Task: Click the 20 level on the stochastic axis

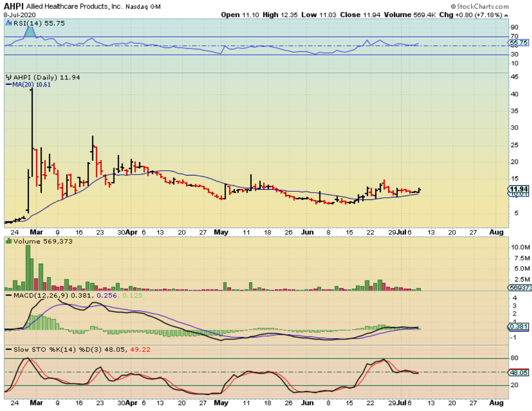Action: coord(514,385)
